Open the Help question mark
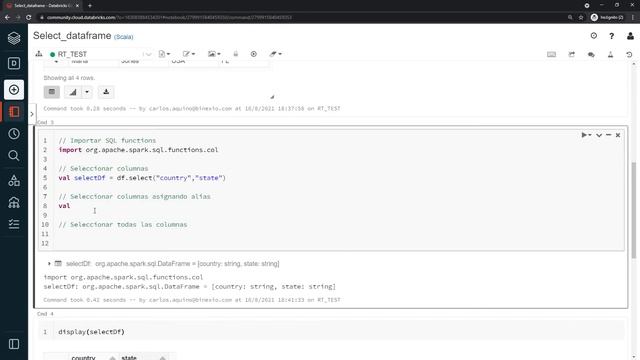Screen dimensions: 640x360 [611, 36]
